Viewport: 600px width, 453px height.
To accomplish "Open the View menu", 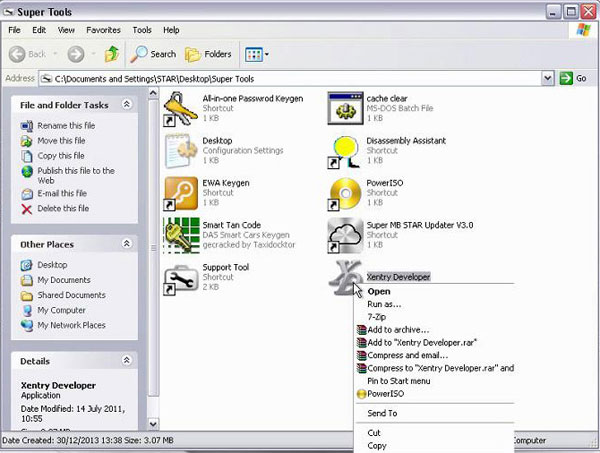I will pos(66,30).
